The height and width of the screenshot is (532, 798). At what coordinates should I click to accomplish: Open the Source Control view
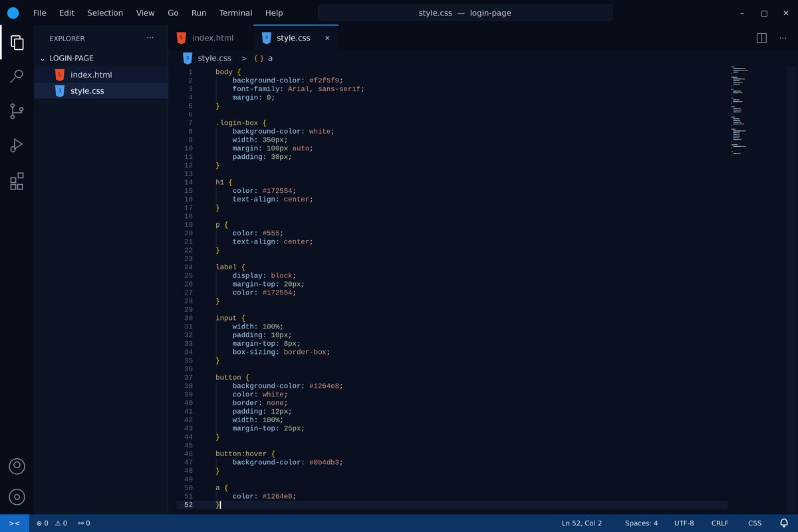[17, 111]
